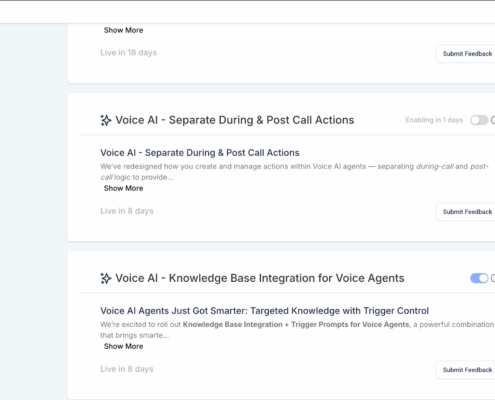Viewport: 495px width, 400px height.
Task: Select the Separate During & Post Call Actions card heading
Action: click(x=235, y=120)
